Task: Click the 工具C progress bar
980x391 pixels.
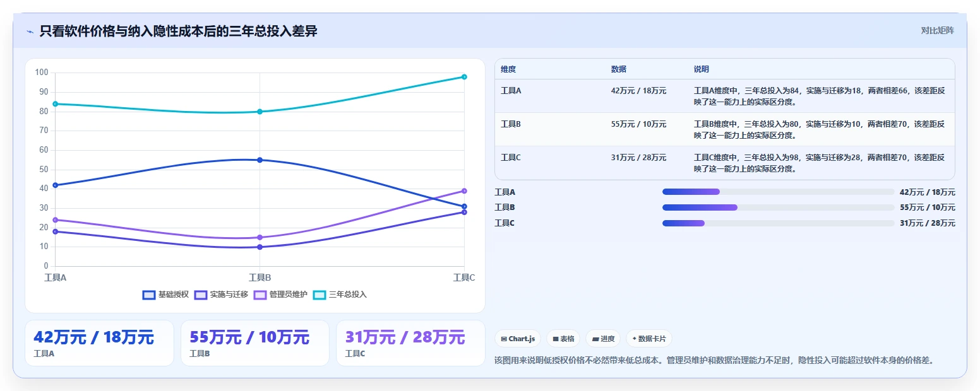Action: click(779, 223)
